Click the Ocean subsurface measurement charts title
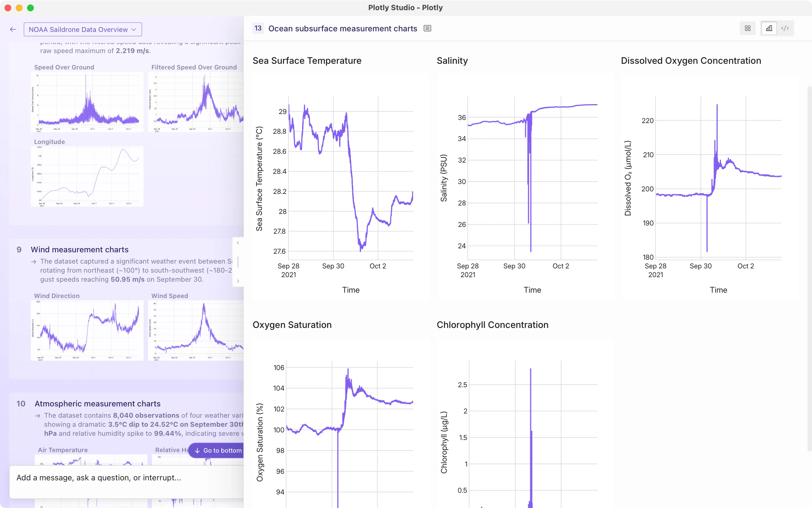The image size is (812, 508). [343, 29]
